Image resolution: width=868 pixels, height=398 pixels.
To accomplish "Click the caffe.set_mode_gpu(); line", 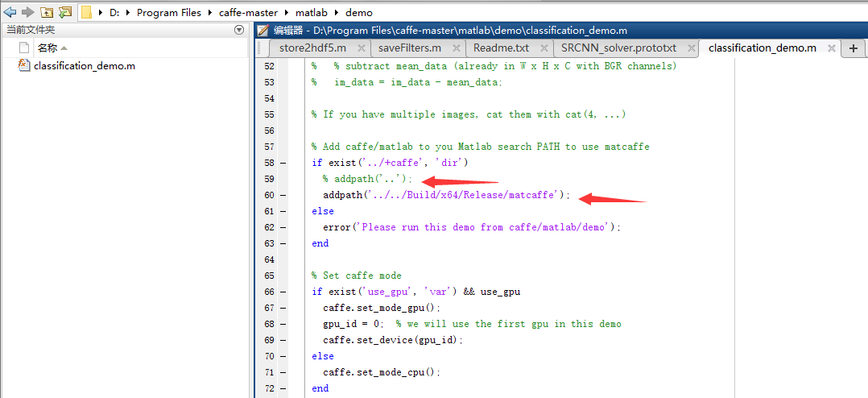I will pos(382,308).
